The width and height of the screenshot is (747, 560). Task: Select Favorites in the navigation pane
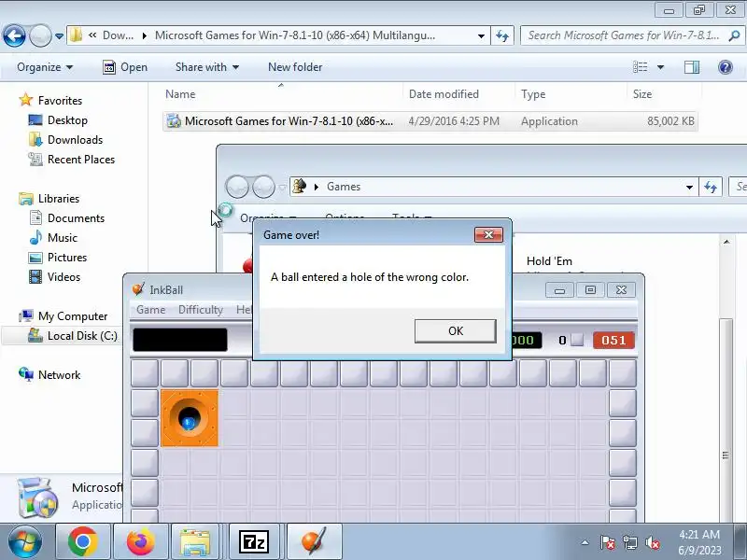click(x=60, y=101)
